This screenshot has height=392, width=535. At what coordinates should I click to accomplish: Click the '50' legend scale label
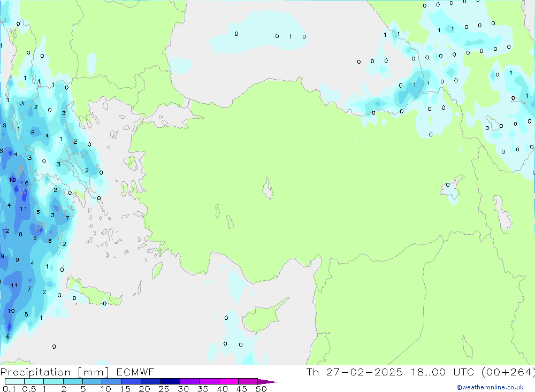[x=262, y=389]
